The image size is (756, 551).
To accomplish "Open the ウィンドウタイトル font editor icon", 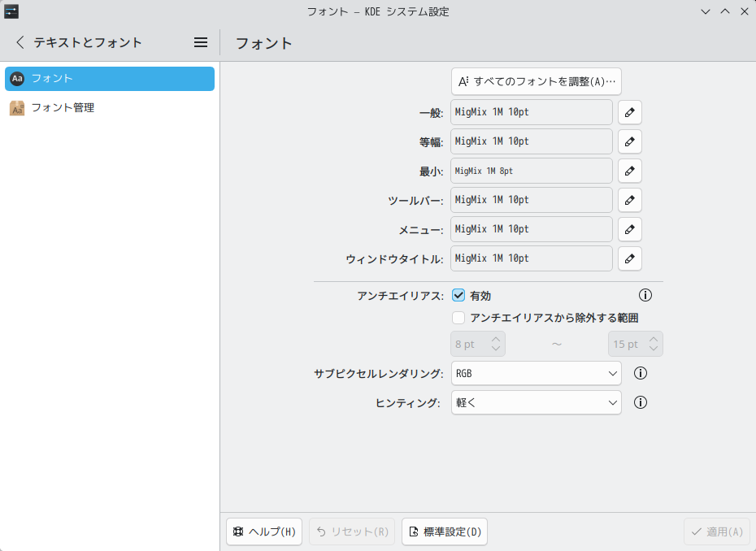I will click(x=629, y=258).
